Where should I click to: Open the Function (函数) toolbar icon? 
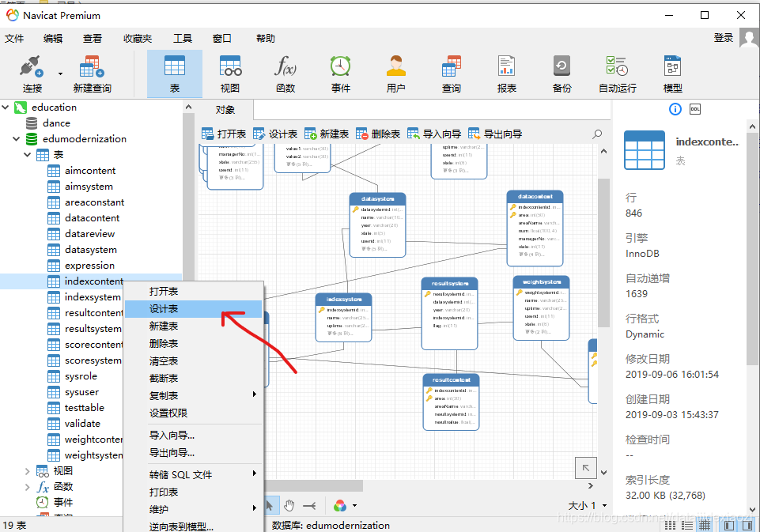coord(285,74)
